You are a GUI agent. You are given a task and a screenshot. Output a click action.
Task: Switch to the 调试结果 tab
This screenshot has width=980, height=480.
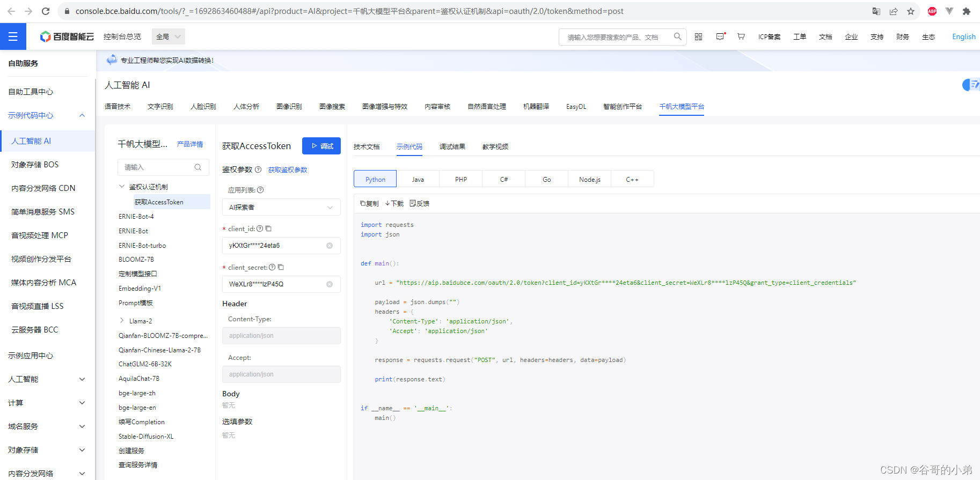pos(452,146)
